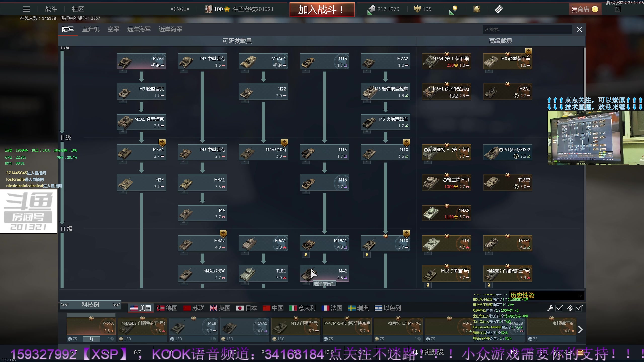The height and width of the screenshot is (362, 644).
Task: Collapse the 科技树 tech tree panel
Action: coord(90,305)
